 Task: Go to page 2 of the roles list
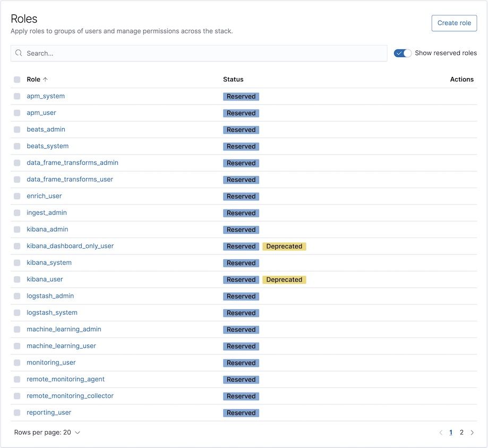point(461,432)
